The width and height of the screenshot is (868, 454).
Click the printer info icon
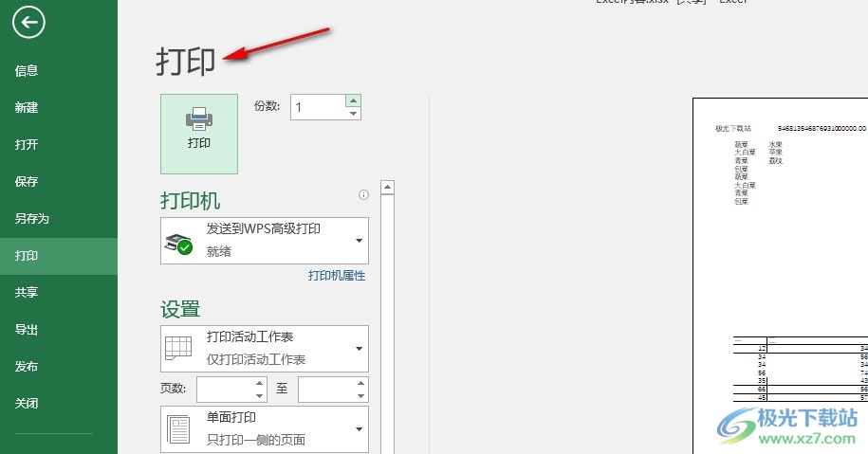[x=363, y=194]
